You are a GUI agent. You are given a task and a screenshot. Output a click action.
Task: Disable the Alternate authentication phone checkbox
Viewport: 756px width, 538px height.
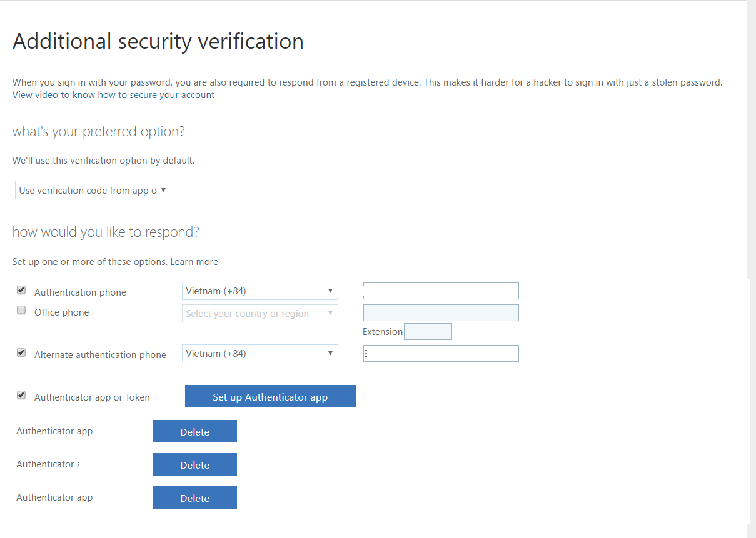pos(21,352)
